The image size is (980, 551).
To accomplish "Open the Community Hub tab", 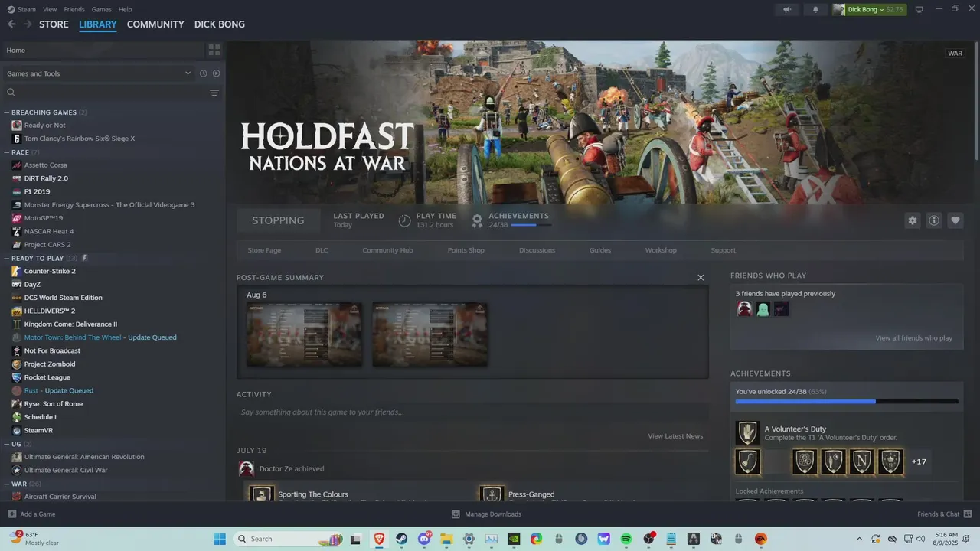I will point(387,250).
